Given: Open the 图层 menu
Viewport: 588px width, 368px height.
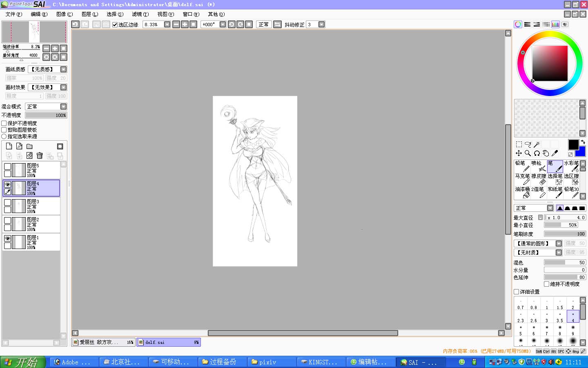Looking at the screenshot, I should [x=90, y=14].
